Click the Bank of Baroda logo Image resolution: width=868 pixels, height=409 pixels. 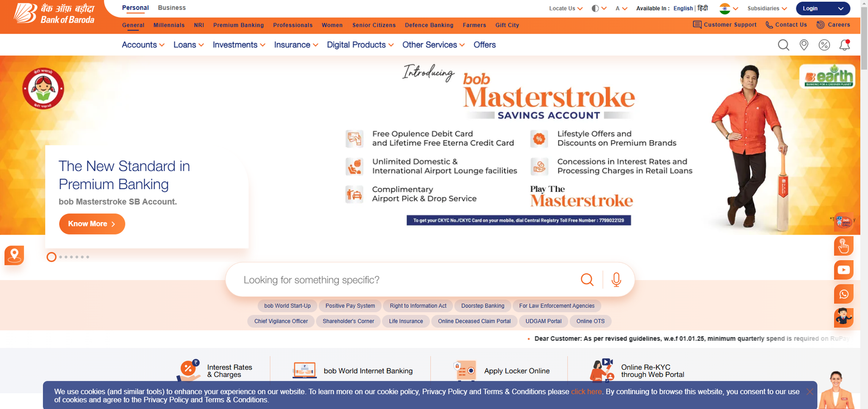click(54, 14)
